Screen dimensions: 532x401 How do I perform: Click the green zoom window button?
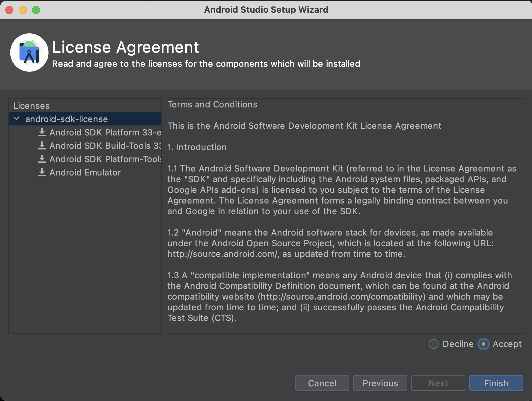tap(36, 10)
